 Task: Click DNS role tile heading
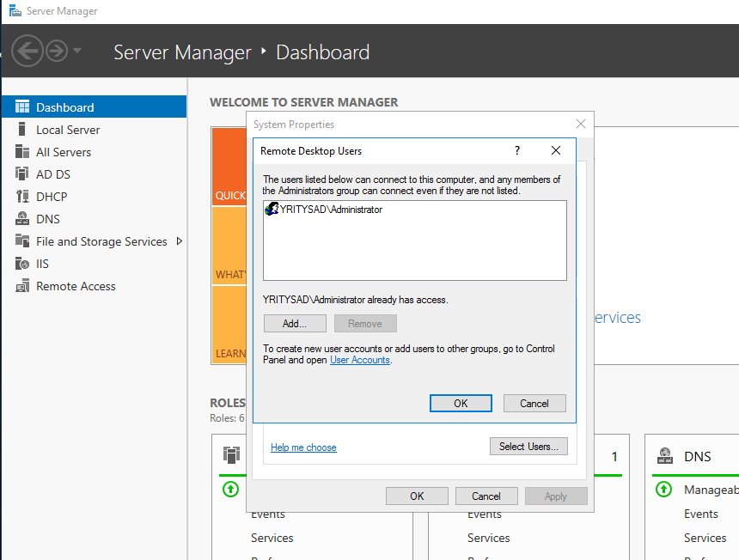tap(698, 456)
